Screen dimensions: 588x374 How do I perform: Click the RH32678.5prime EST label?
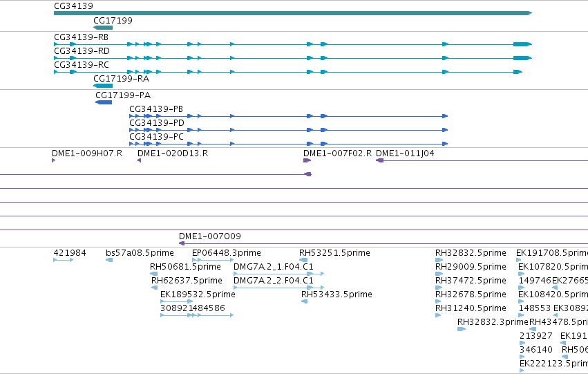[471, 294]
